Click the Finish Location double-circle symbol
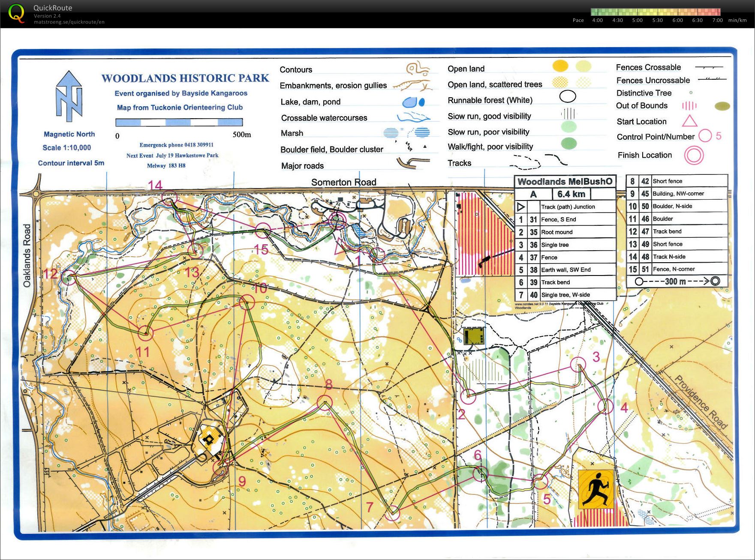755x560 pixels. click(x=694, y=155)
